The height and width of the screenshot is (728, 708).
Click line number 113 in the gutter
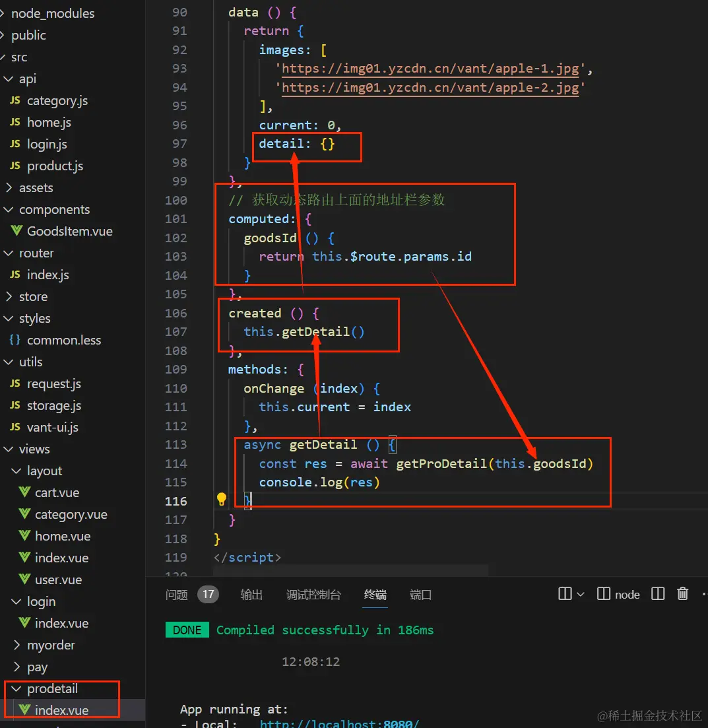point(176,444)
